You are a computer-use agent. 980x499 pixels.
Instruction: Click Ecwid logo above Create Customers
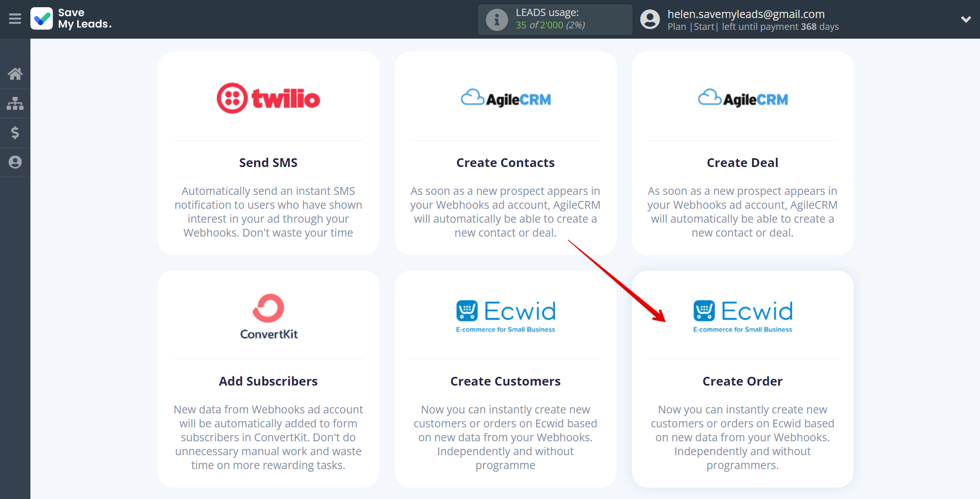coord(506,316)
